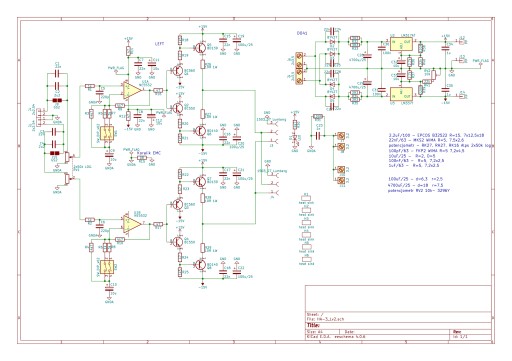Select the Korekik DAC text label
This screenshot has width=512, height=361.
pos(149,153)
